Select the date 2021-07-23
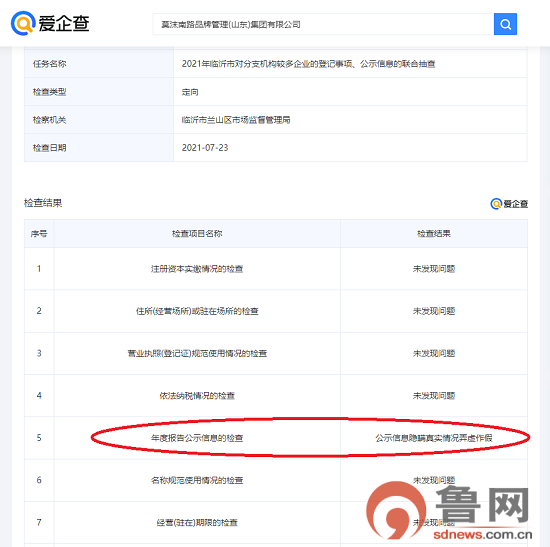 205,148
